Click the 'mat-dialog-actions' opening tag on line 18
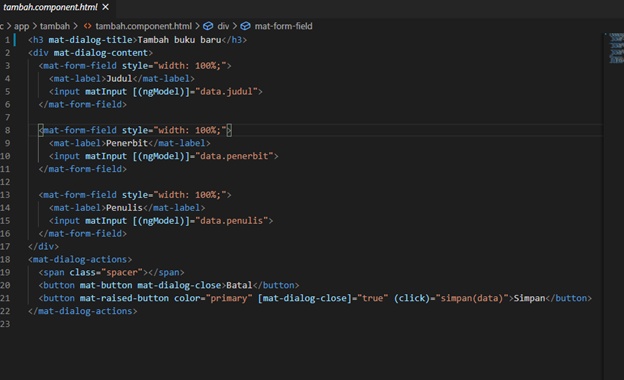Viewport: 624px width, 380px height. point(80,260)
